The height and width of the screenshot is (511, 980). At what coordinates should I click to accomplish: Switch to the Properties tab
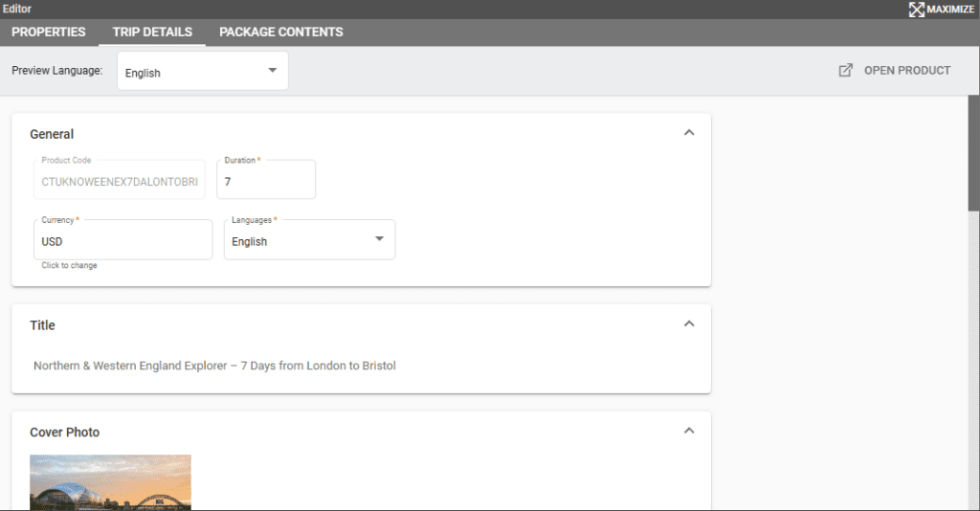(x=49, y=32)
